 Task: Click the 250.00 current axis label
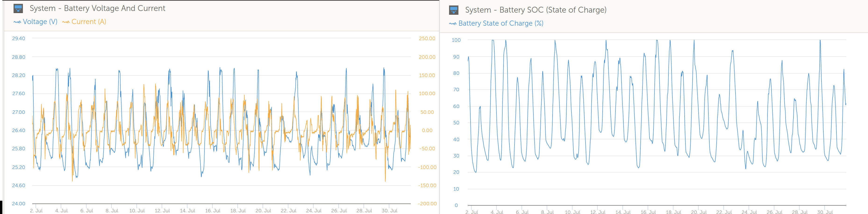pos(427,38)
